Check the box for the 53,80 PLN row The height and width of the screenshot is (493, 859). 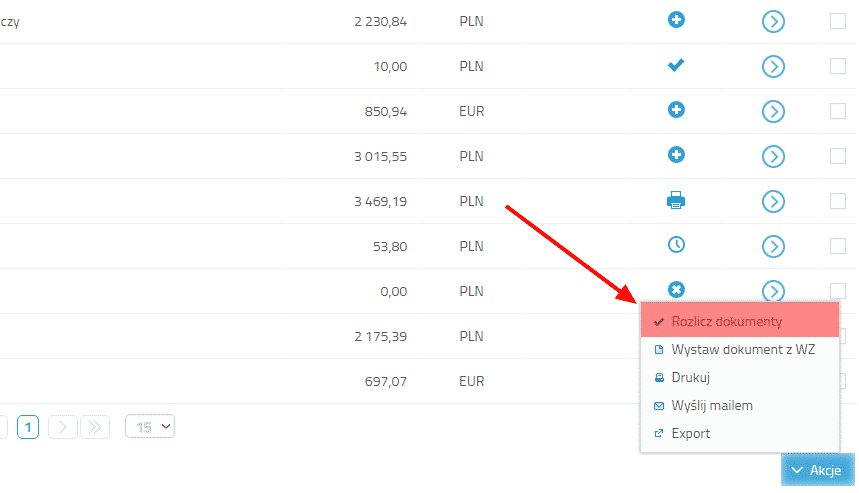click(x=838, y=246)
